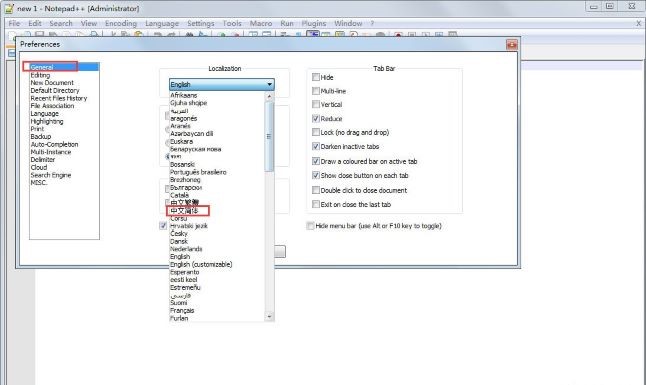Close the Preferences dialog with red X

[x=512, y=45]
